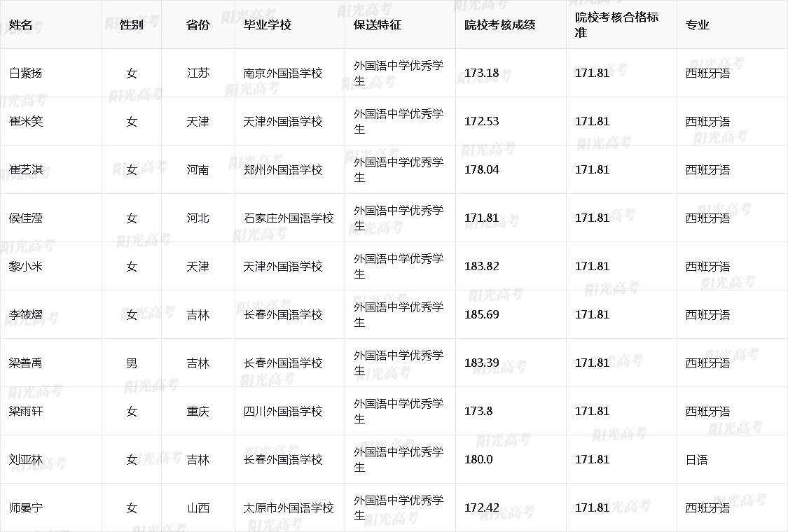
Task: Click 女 in 崔艺淇's row
Action: (x=132, y=170)
